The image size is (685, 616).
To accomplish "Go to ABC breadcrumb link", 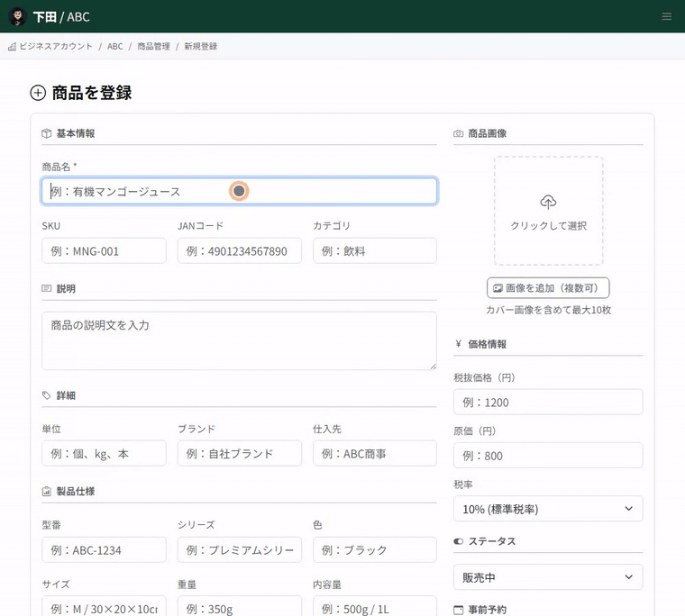I will click(x=114, y=46).
